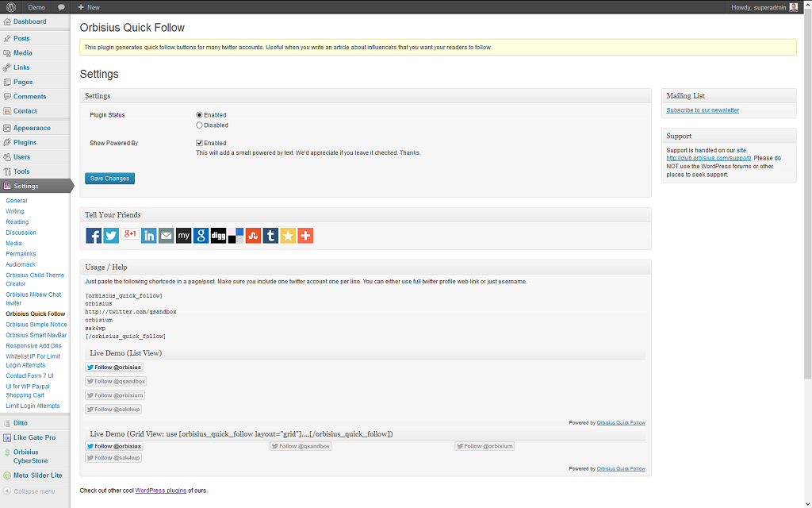Open Links menu item
This screenshot has width=812, height=508.
(x=21, y=67)
